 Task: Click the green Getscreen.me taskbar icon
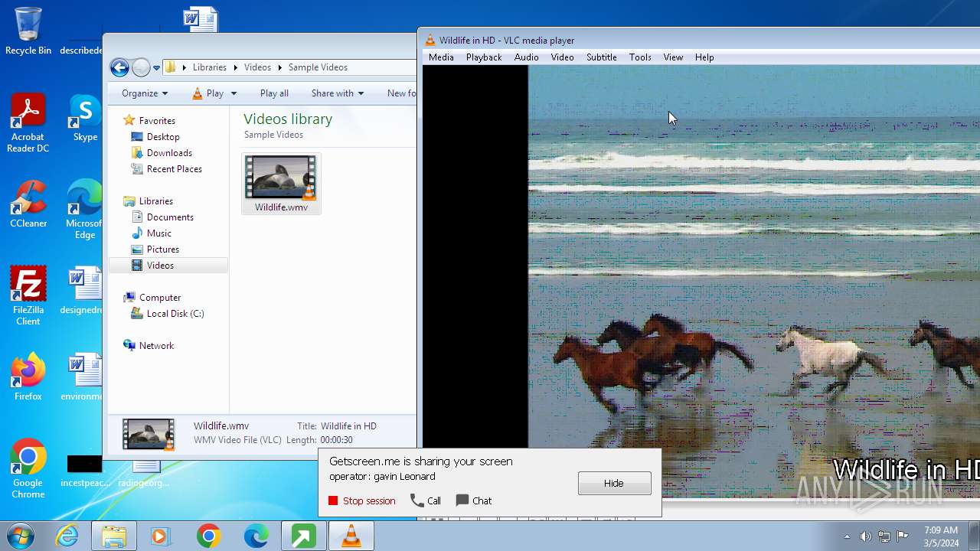[303, 536]
